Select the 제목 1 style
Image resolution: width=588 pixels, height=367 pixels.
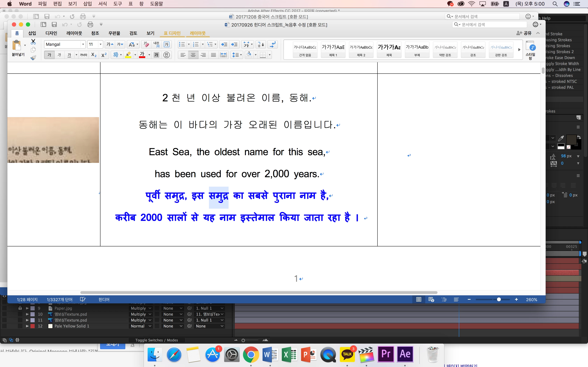[x=333, y=50]
